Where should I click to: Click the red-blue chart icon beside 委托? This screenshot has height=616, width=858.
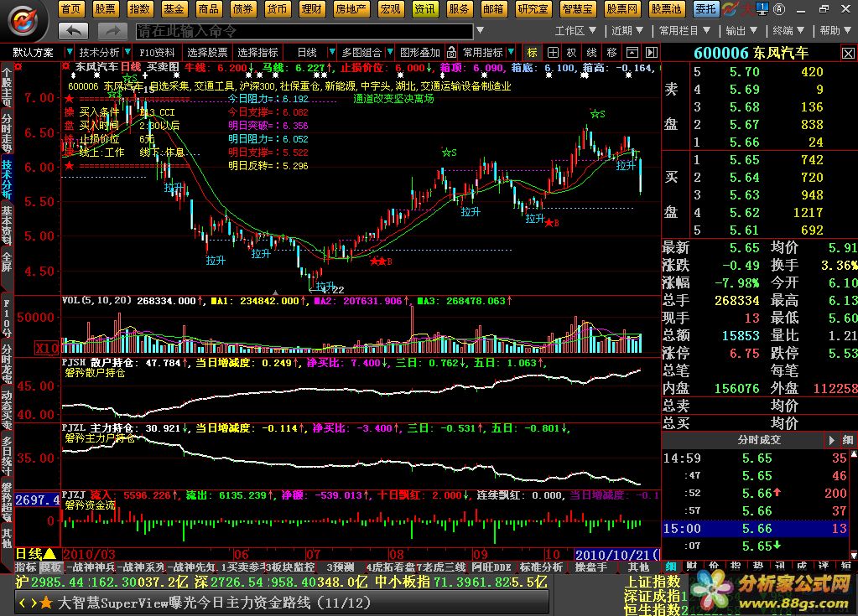coord(730,8)
